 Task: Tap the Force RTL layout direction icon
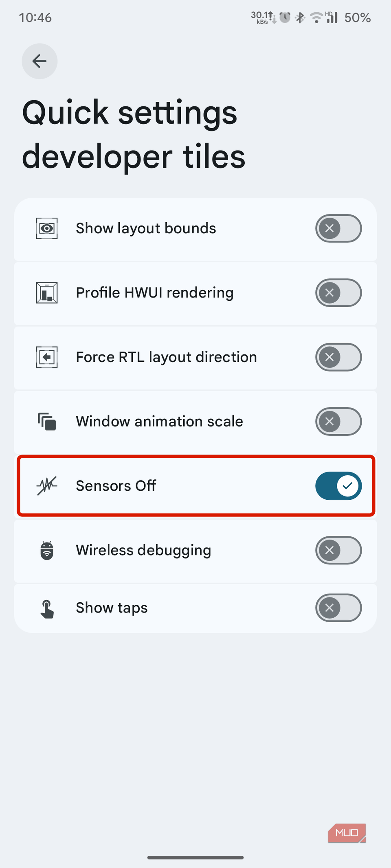(47, 357)
